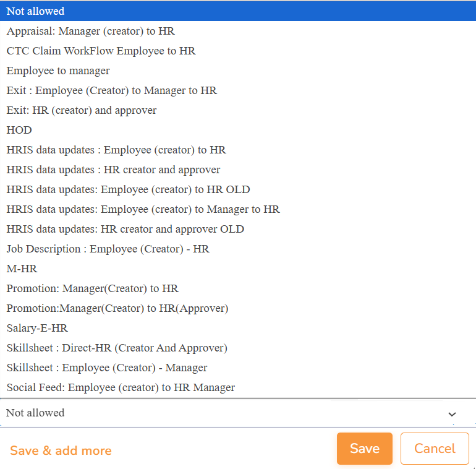Choose 'HRIS data updates: HR creator and approver OLD'
Image resolution: width=476 pixels, height=474 pixels.
click(125, 229)
